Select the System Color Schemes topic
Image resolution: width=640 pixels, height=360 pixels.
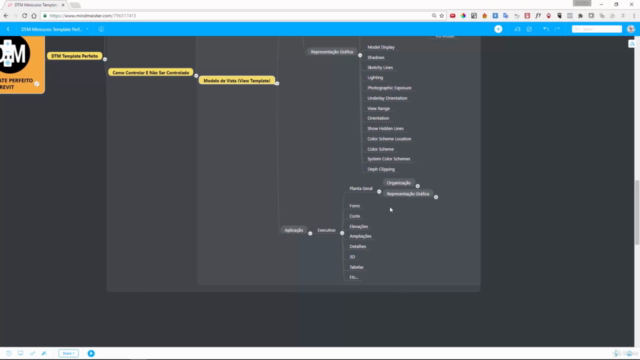pos(389,159)
